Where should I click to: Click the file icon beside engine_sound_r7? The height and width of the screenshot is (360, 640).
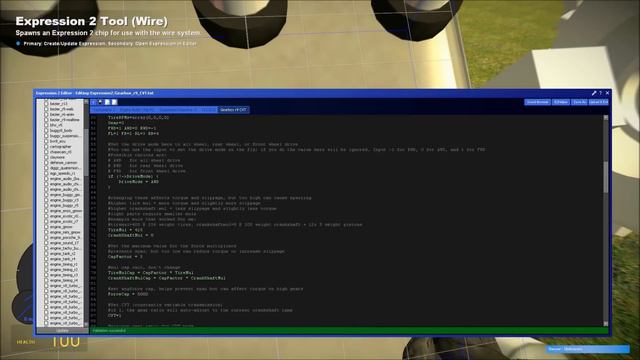tap(46, 243)
